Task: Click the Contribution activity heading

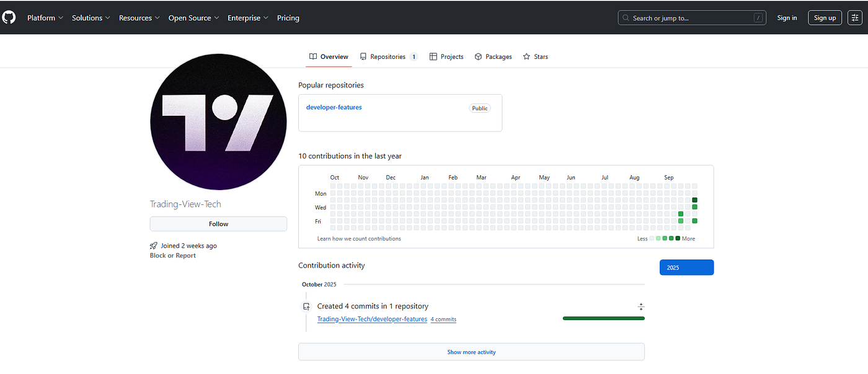Action: pos(332,265)
